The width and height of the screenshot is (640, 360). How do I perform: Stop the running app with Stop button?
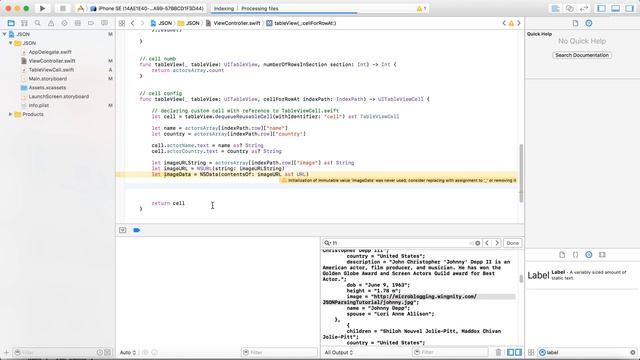62,8
